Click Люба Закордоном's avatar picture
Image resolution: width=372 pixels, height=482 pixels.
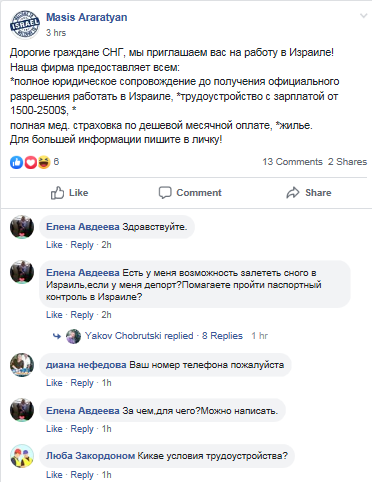click(x=22, y=456)
